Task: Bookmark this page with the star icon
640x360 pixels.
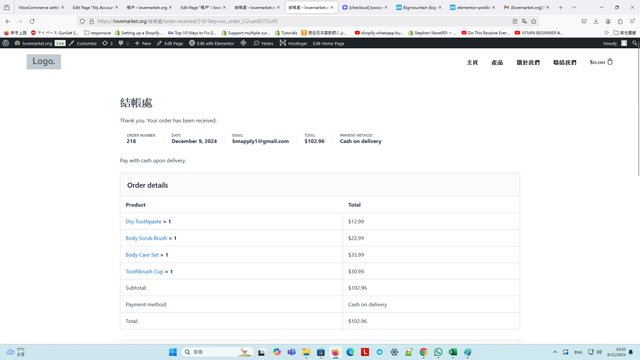Action: [x=533, y=21]
